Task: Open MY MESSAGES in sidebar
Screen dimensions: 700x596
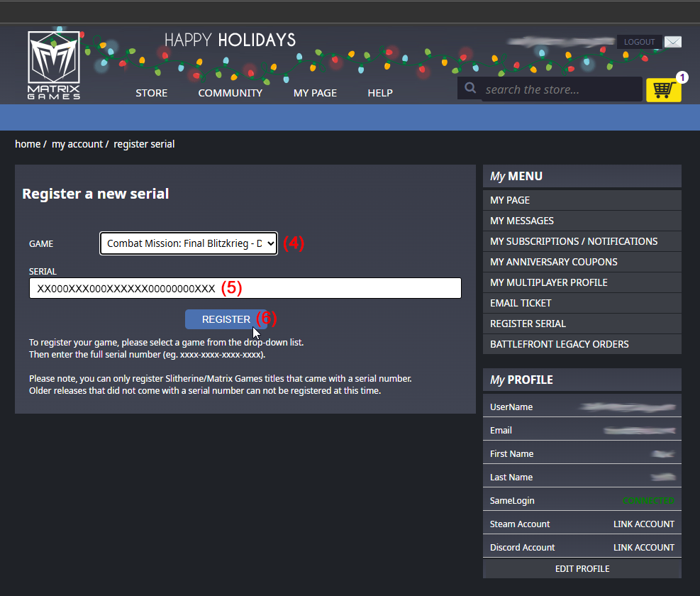Action: tap(582, 221)
